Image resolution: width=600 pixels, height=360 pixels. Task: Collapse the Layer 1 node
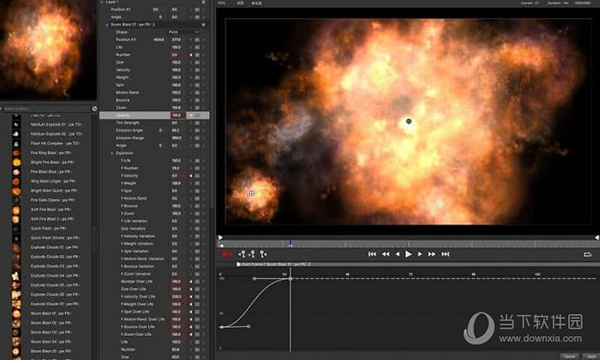pyautogui.click(x=102, y=2)
